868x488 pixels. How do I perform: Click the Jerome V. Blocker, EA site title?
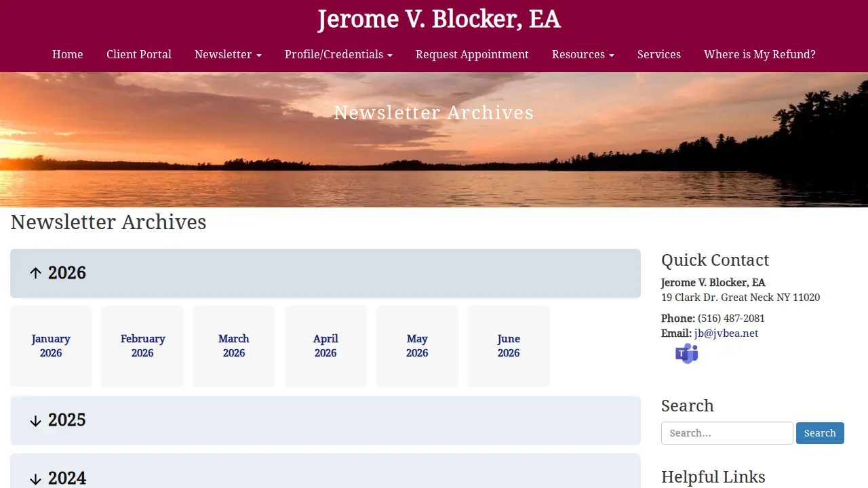pos(439,19)
